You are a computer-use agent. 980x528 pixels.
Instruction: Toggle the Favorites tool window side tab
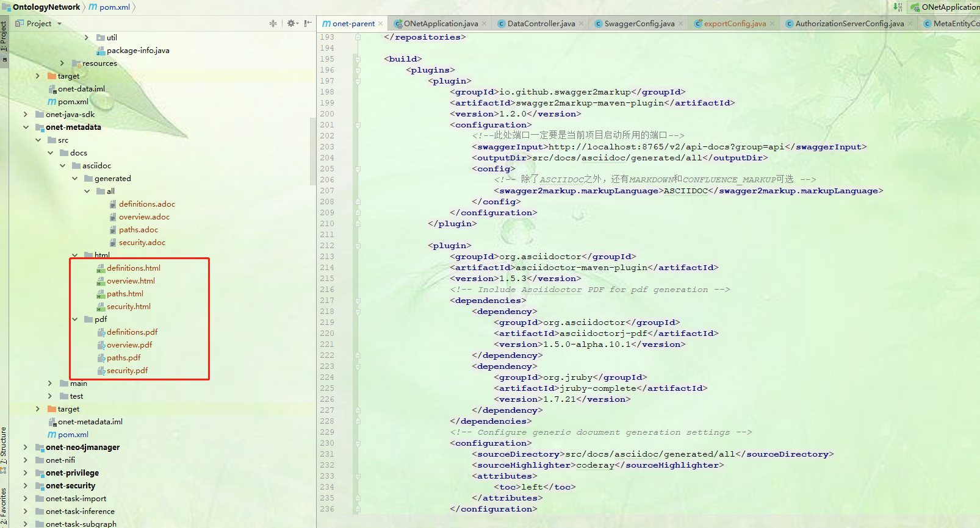4,507
